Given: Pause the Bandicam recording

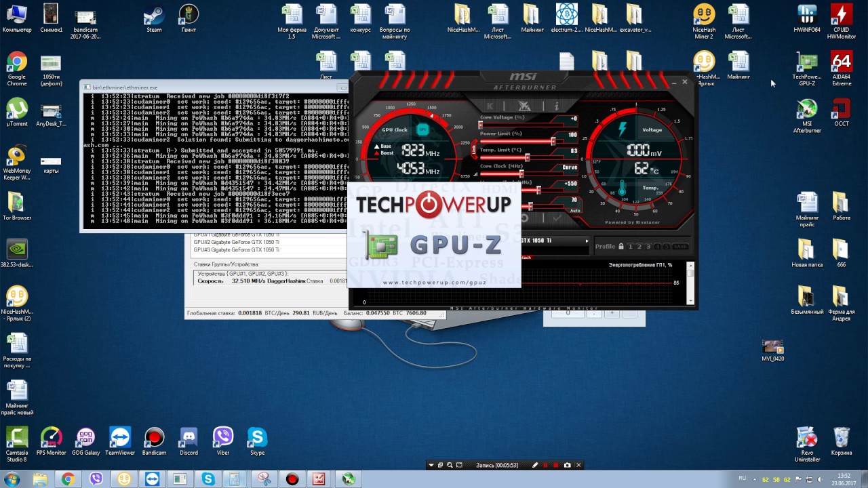Looking at the screenshot, I should (545, 465).
